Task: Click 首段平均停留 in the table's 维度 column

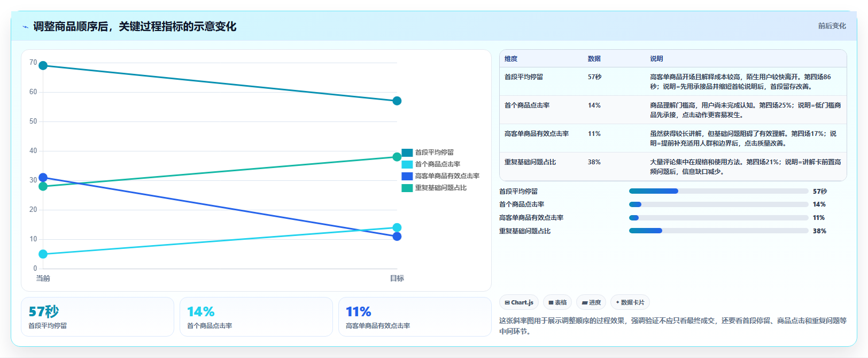Action: tap(524, 77)
